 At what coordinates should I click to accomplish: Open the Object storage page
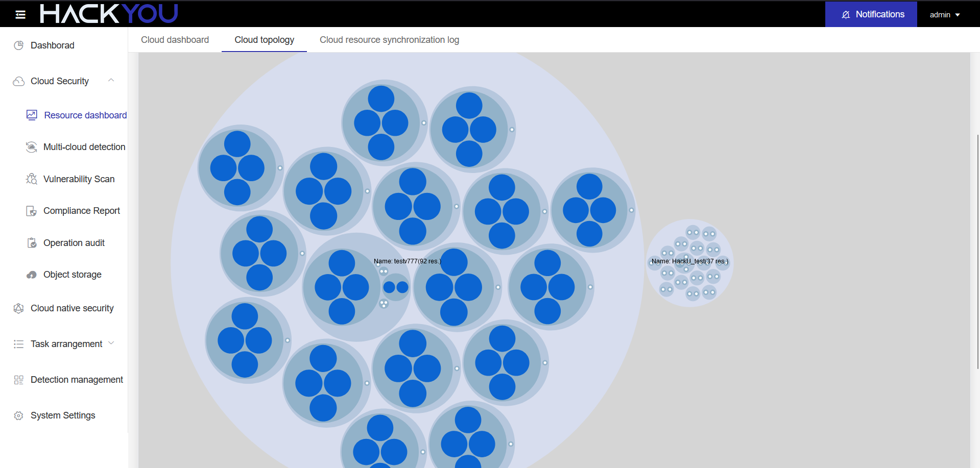73,275
